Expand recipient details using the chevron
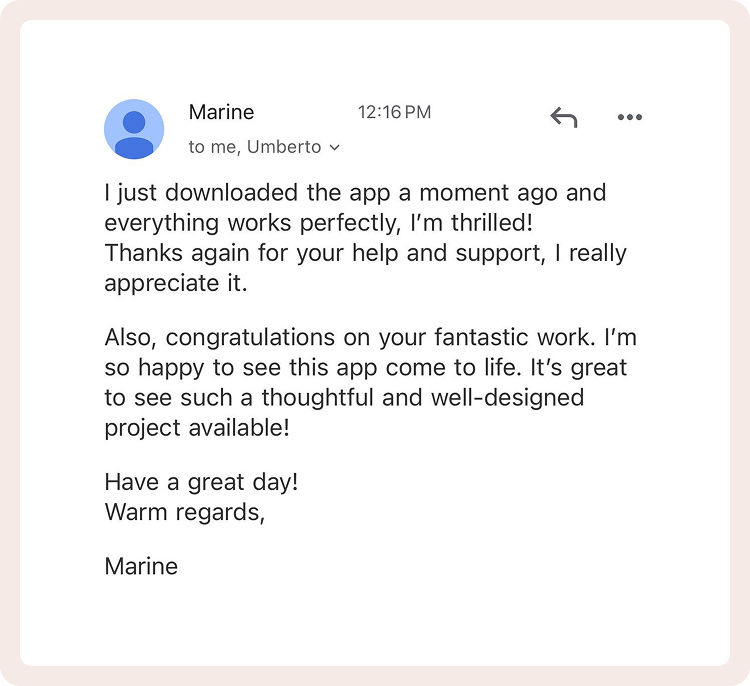 click(335, 148)
